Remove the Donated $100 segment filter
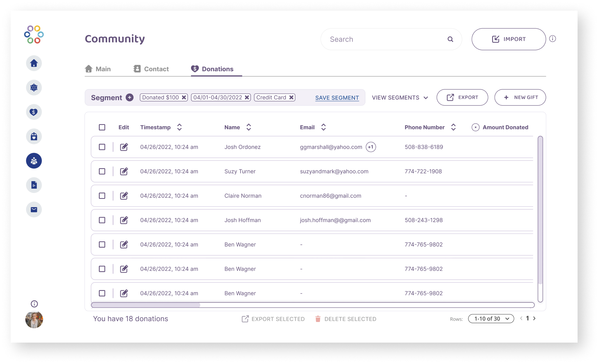 coord(185,97)
